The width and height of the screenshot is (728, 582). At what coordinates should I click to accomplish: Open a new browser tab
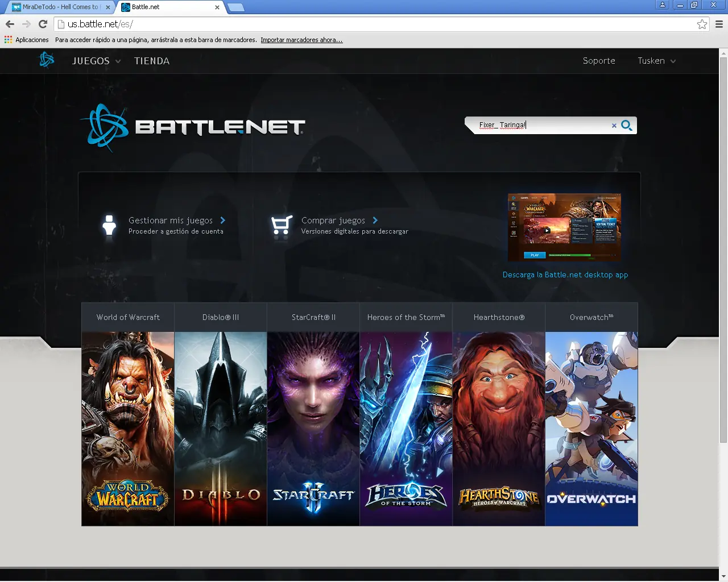pos(236,7)
